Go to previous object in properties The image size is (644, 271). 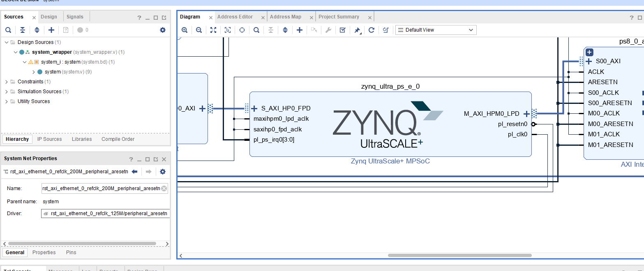coord(134,172)
